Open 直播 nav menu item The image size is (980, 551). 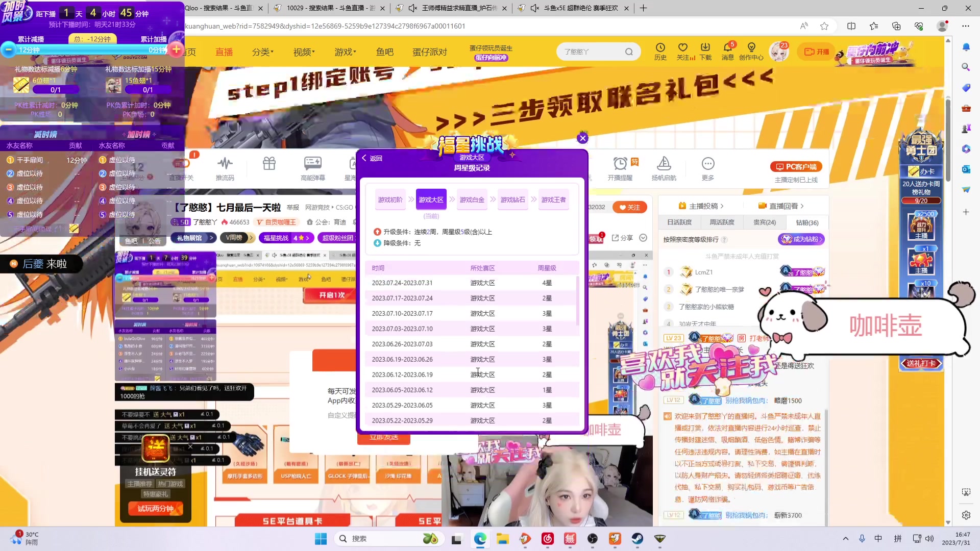(x=224, y=52)
